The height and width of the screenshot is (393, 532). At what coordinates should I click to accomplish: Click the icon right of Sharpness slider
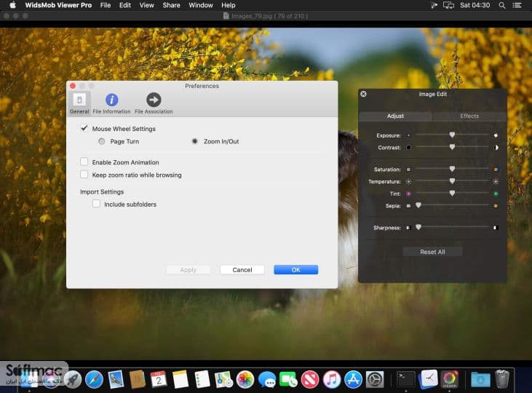click(496, 228)
